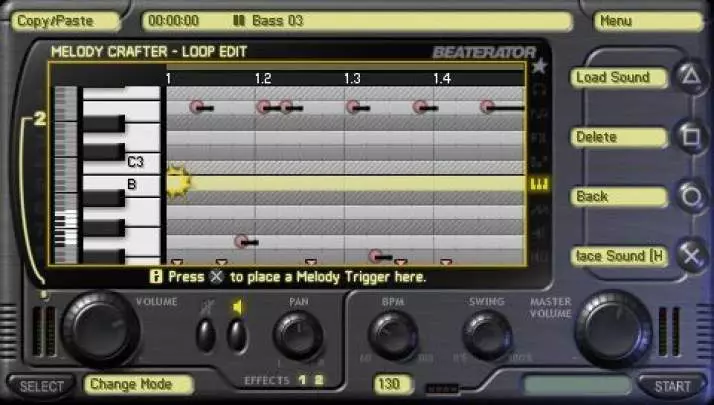The image size is (714, 405).
Task: Click the X button icon in the hint text
Action: tap(217, 277)
